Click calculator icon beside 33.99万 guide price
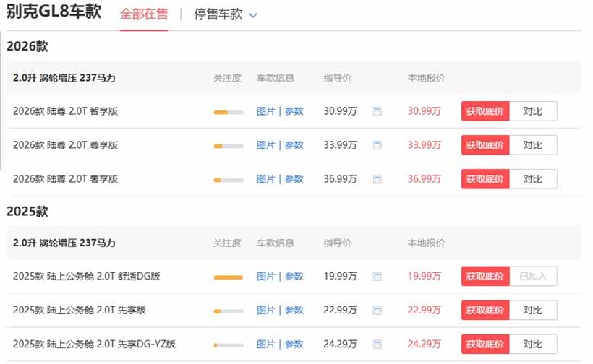Screen dimensions: 593x364 [x=377, y=145]
